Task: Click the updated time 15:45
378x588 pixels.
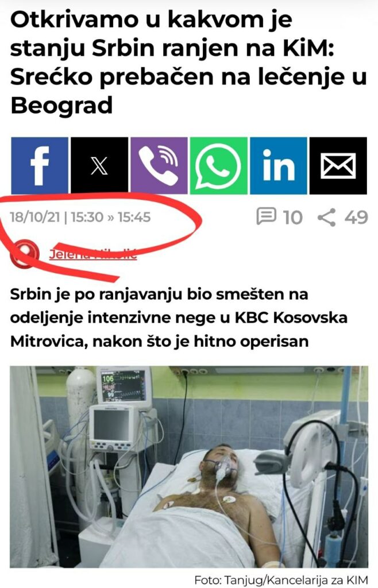Action: [x=134, y=217]
